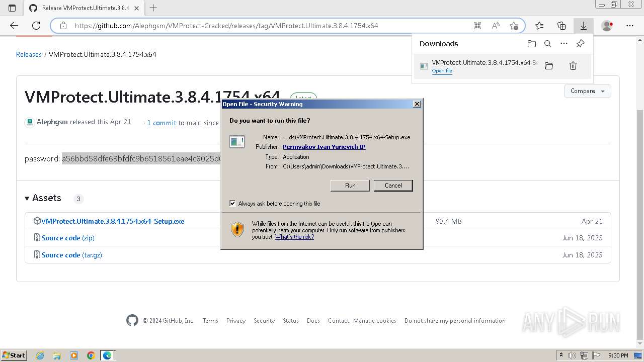644x362 pixels.
Task: Click the GitHub logo in footer
Action: click(x=132, y=320)
